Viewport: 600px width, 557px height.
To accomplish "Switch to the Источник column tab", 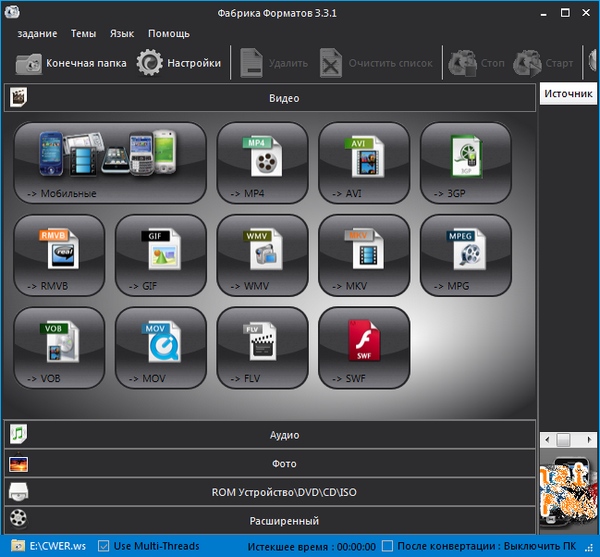I will 569,93.
